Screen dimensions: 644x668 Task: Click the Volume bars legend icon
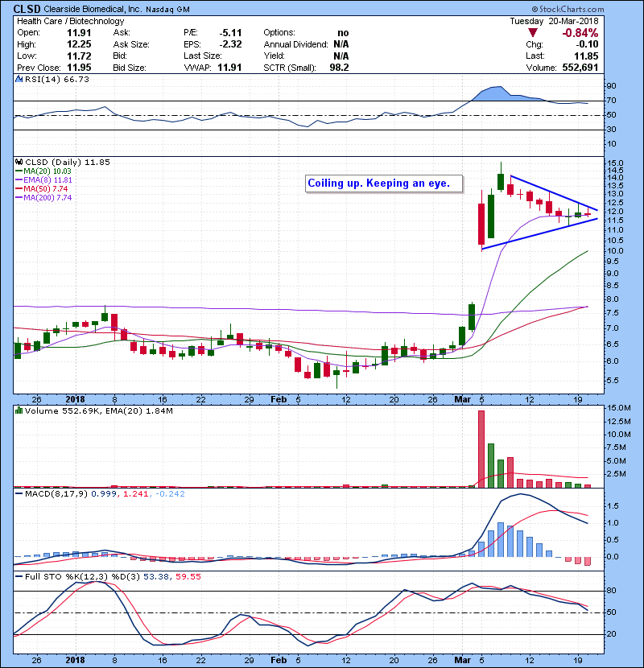pos(19,411)
